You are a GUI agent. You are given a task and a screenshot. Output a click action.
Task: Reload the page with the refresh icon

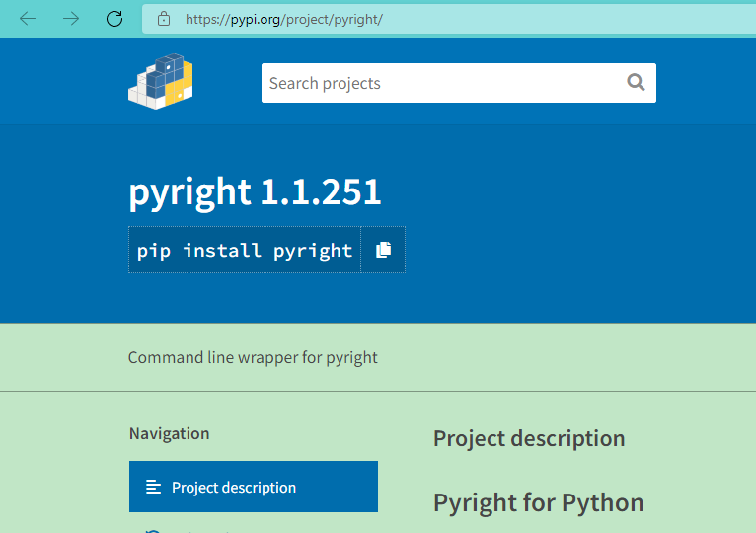pos(114,19)
